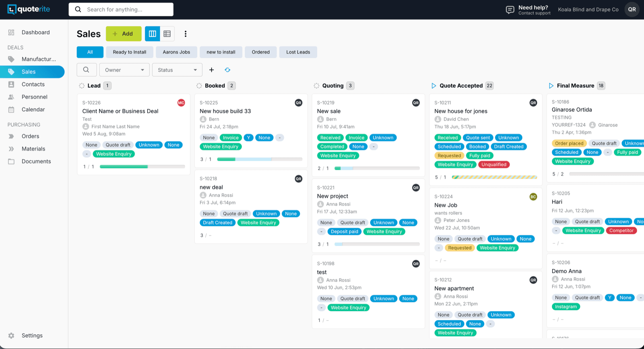The image size is (644, 349).
Task: Select the All filter tab
Action: tap(90, 52)
